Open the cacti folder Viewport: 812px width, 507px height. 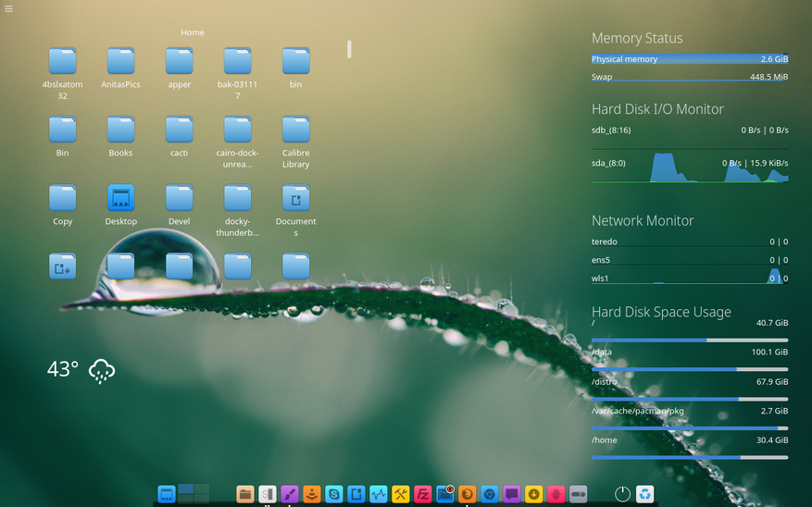(x=179, y=130)
